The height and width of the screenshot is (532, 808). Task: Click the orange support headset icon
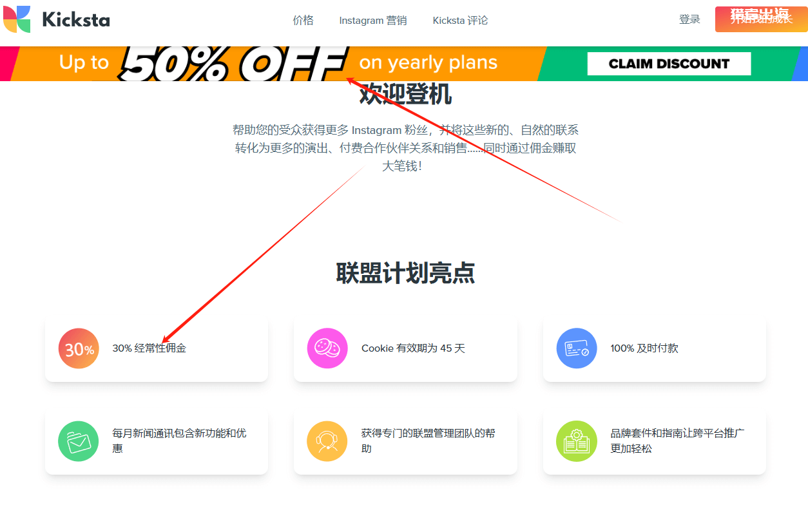[x=327, y=441]
